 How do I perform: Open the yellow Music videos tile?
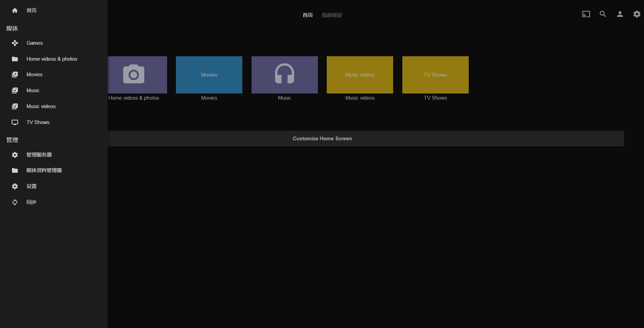[360, 75]
